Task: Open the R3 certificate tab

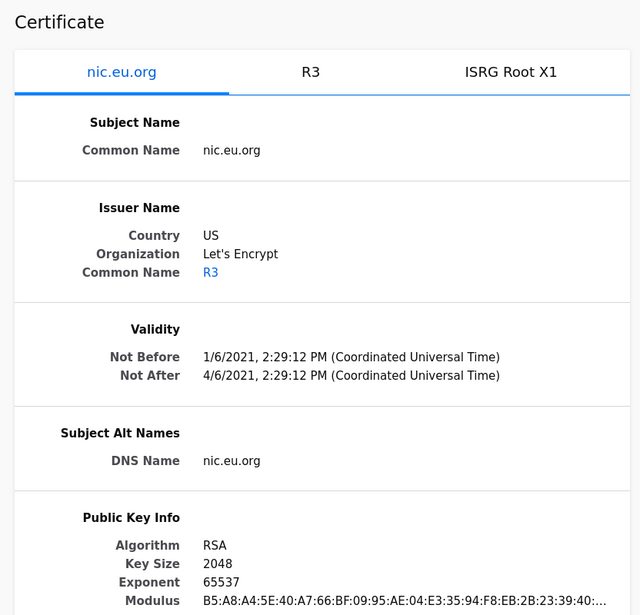Action: [x=311, y=72]
